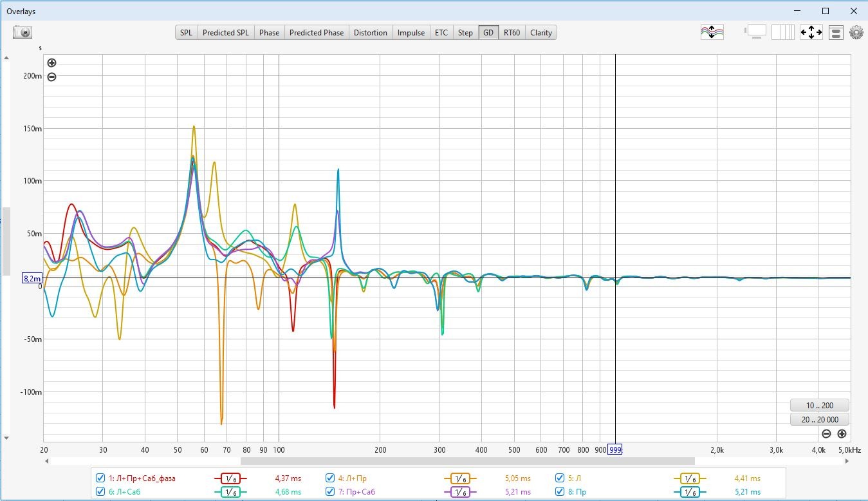Click the 20 .. 20 000 range button

(x=819, y=420)
